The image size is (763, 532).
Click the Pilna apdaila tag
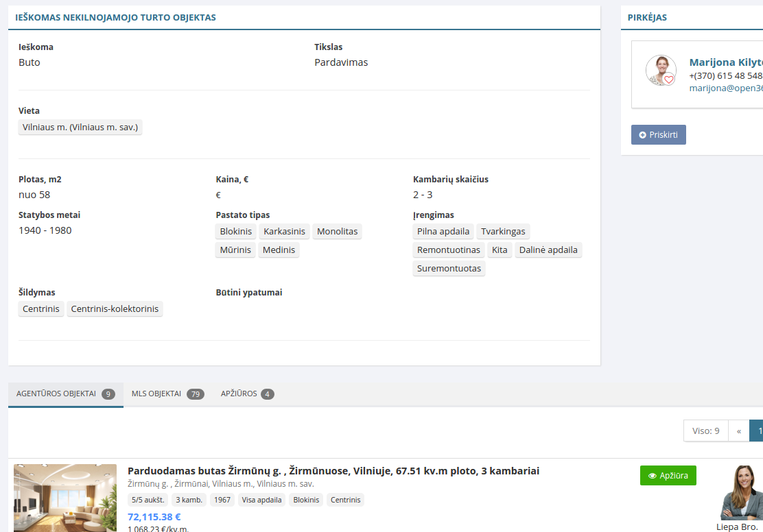(x=443, y=232)
